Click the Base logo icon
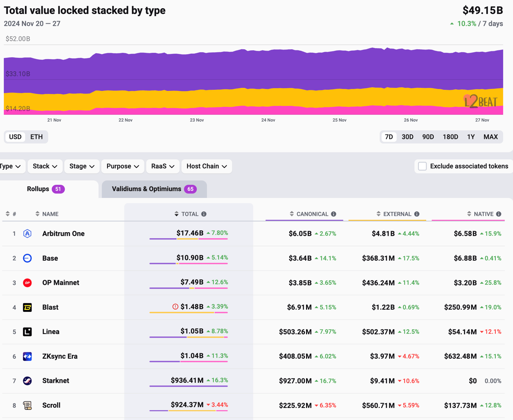This screenshot has width=513, height=420. tap(27, 258)
